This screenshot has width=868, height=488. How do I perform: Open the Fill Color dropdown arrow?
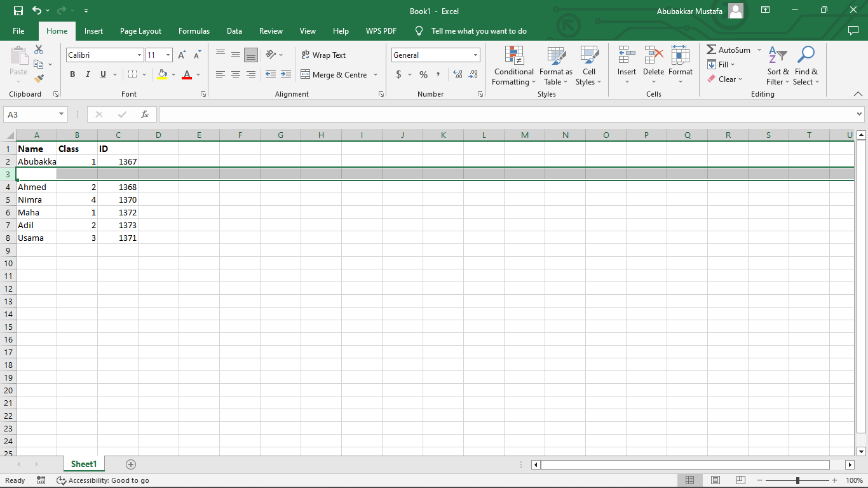point(173,74)
